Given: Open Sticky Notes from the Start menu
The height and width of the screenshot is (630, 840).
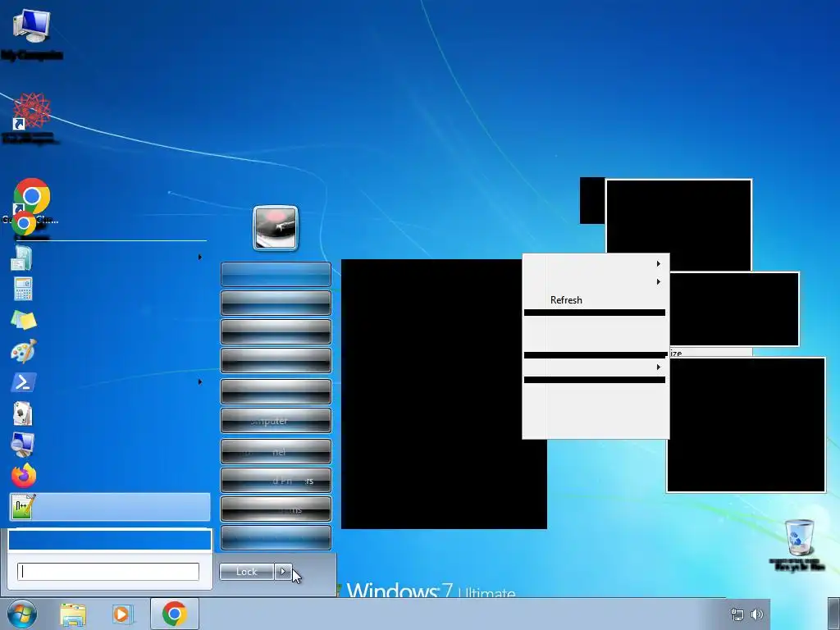Looking at the screenshot, I should [x=23, y=320].
